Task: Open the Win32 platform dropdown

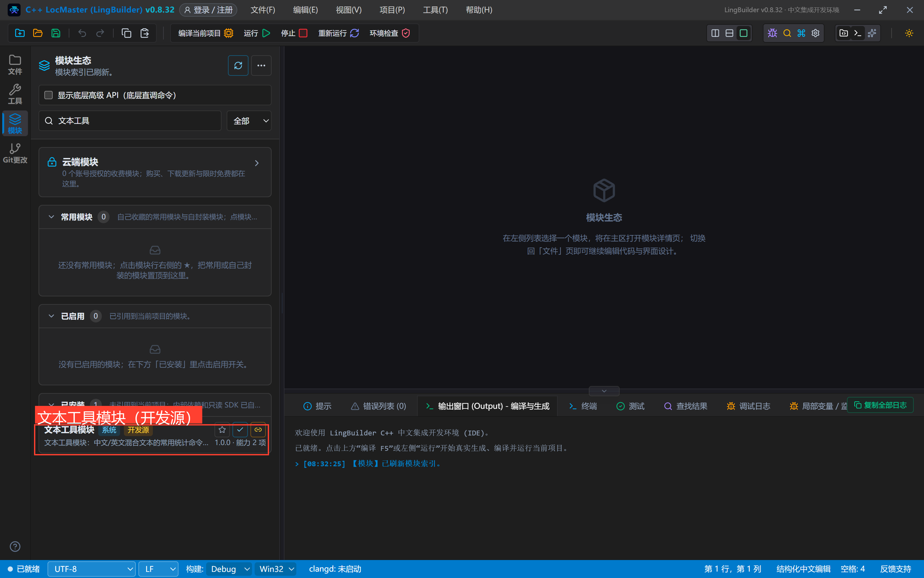Action: [276, 569]
